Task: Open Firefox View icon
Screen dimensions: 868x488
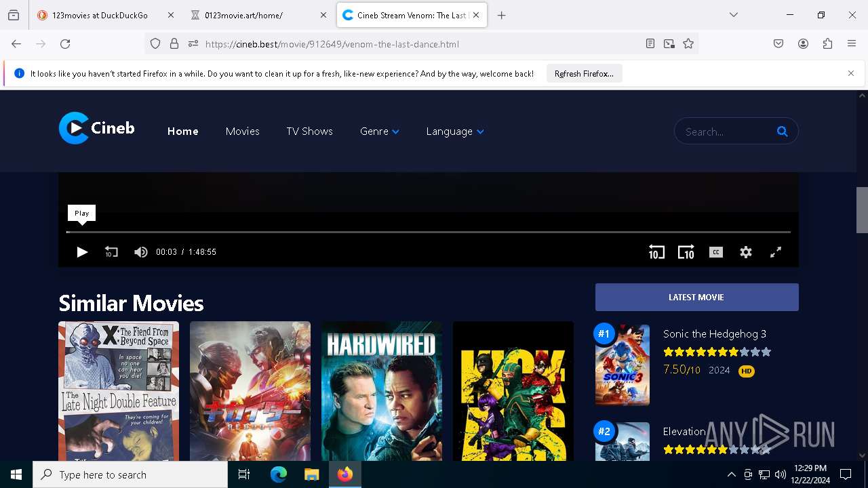Action: tap(14, 15)
